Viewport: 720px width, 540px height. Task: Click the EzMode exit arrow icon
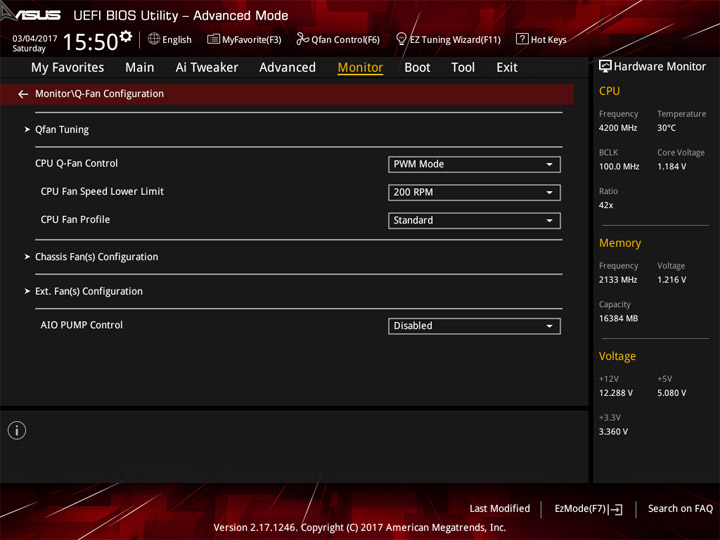click(616, 509)
